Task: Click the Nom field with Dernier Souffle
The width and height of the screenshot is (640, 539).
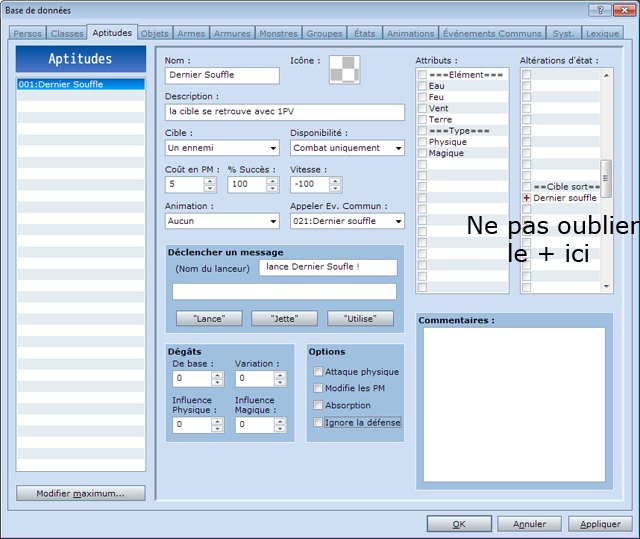Action: pyautogui.click(x=222, y=75)
